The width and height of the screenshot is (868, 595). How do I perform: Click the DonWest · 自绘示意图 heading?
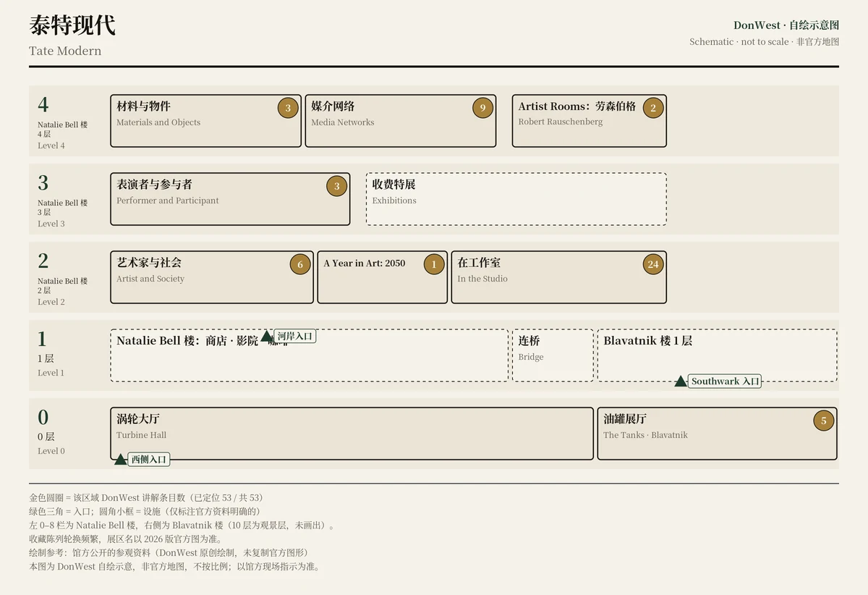[x=786, y=25]
